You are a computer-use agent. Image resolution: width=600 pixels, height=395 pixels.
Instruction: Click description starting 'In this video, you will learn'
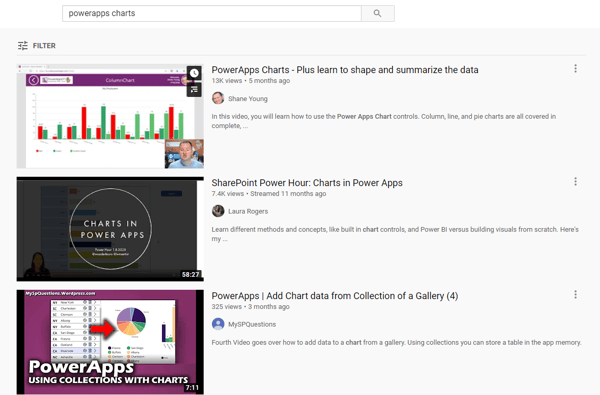click(x=383, y=121)
